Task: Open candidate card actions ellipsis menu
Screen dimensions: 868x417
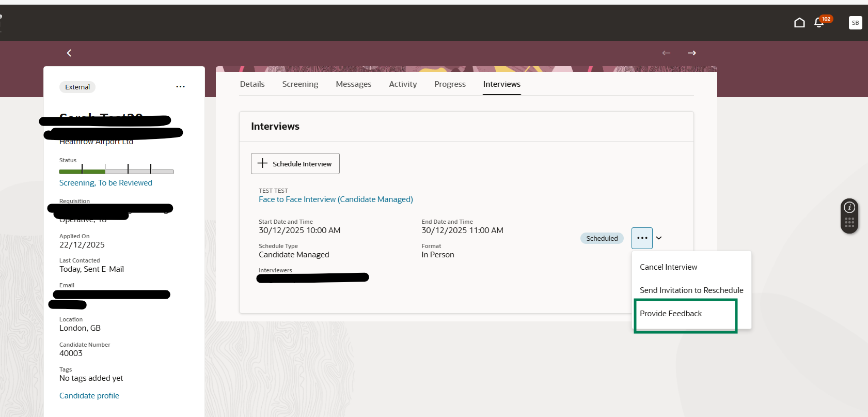Action: 180,87
